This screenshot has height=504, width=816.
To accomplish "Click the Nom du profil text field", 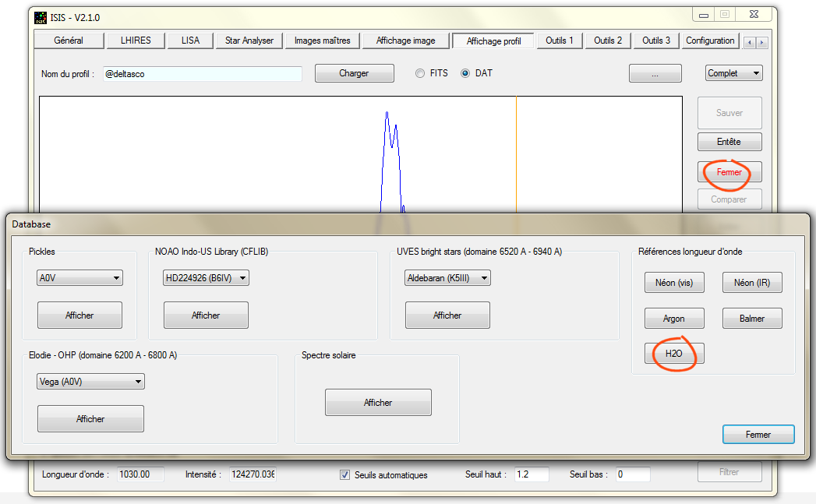I will (x=202, y=74).
